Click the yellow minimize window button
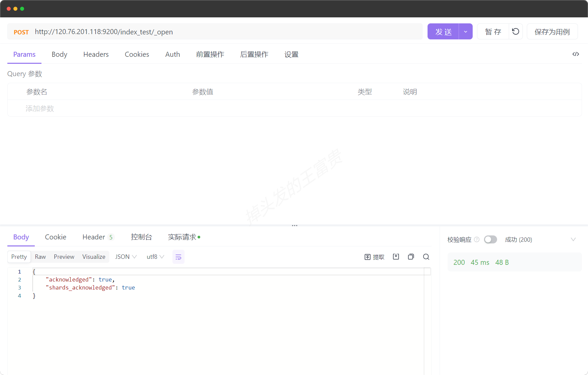Viewport: 588px width, 375px height. (x=15, y=9)
